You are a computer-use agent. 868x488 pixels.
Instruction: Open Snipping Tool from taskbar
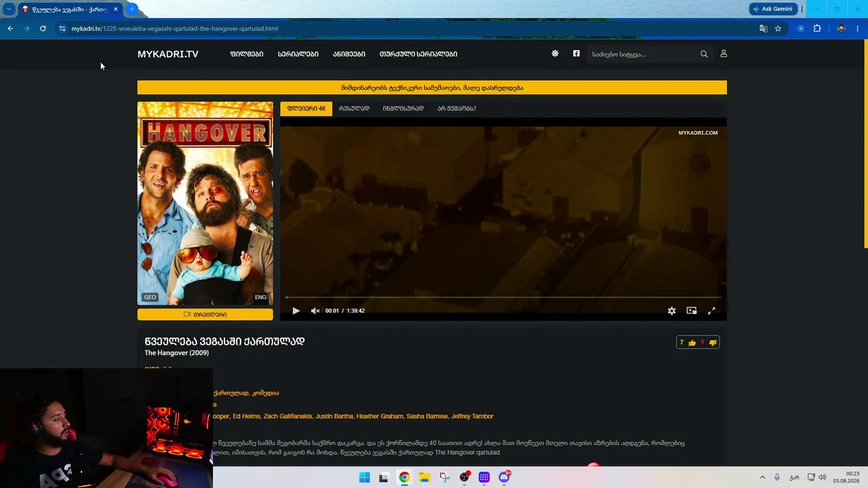tap(444, 477)
